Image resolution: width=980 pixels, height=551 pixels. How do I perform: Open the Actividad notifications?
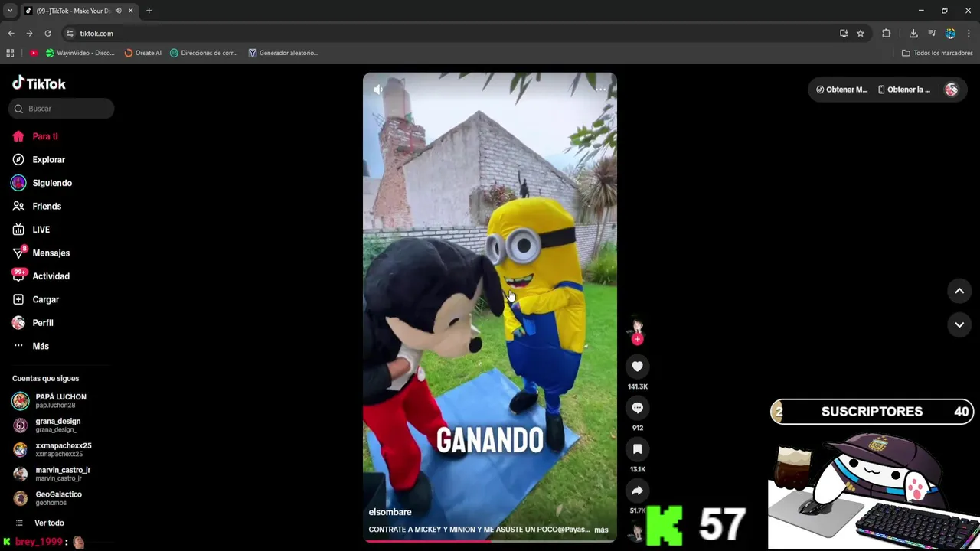tap(41, 276)
